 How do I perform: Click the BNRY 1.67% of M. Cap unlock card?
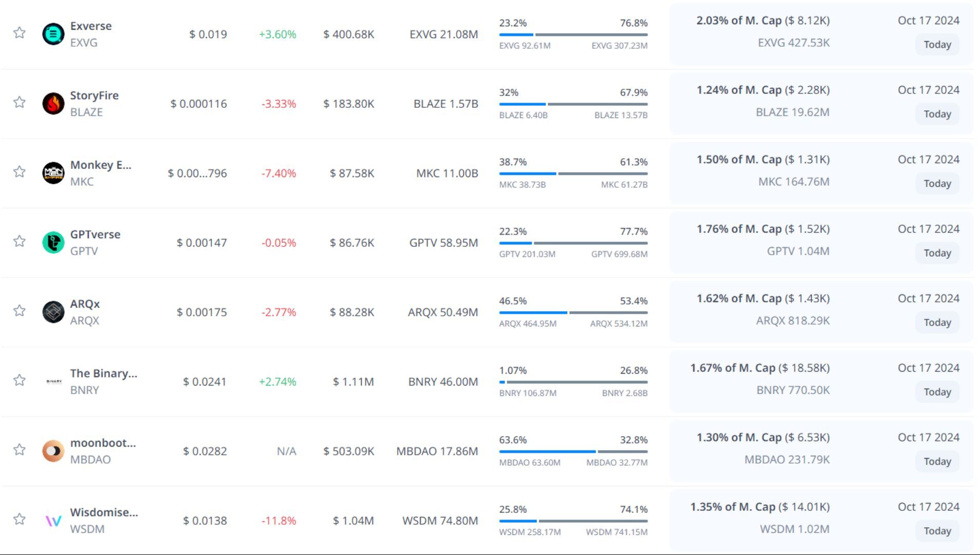(821, 381)
